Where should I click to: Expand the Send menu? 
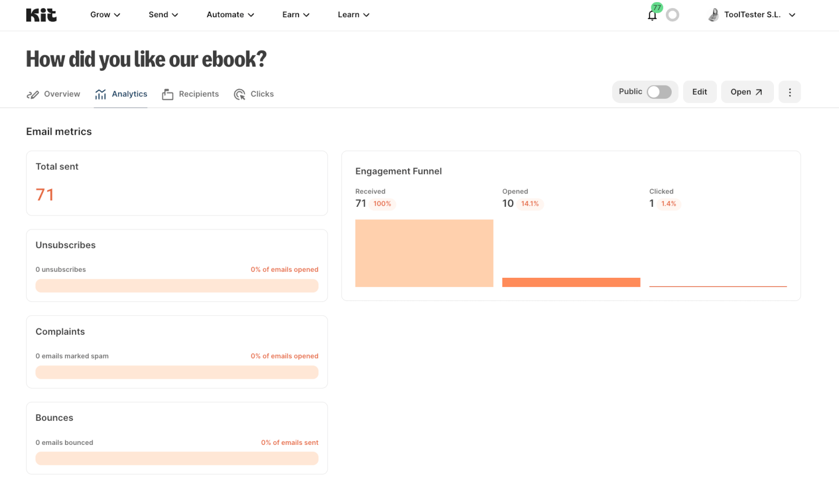[x=163, y=15]
